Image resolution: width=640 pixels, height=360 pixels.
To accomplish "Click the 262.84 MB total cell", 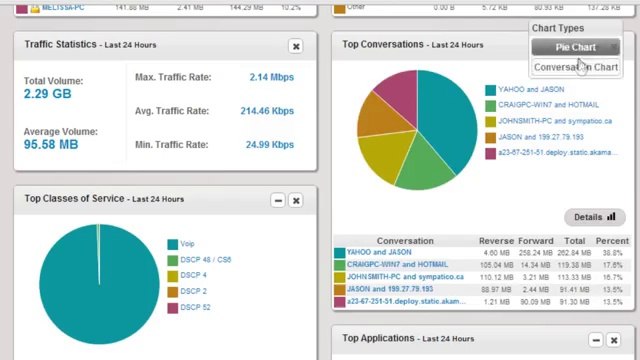I will pos(574,253).
